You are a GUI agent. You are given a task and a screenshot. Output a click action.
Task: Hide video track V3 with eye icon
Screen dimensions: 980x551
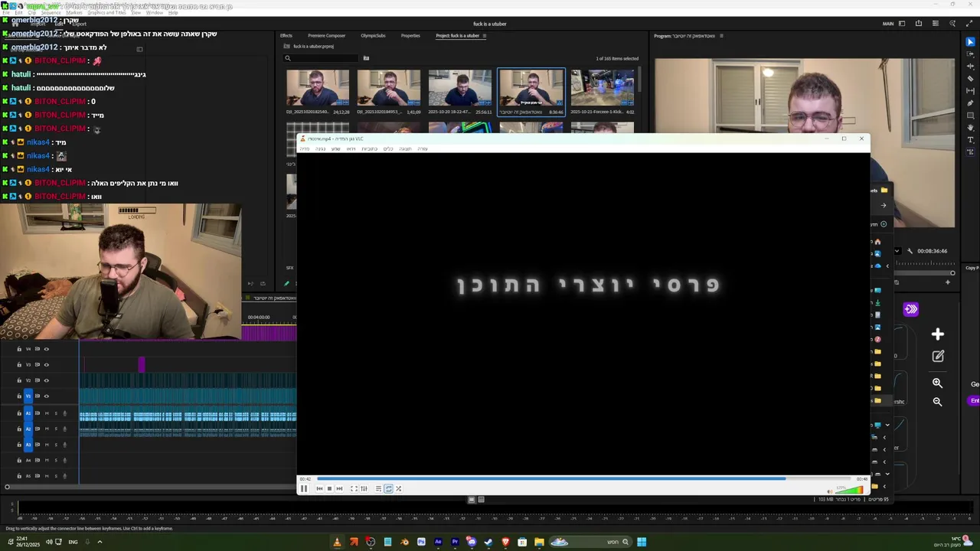tap(47, 365)
